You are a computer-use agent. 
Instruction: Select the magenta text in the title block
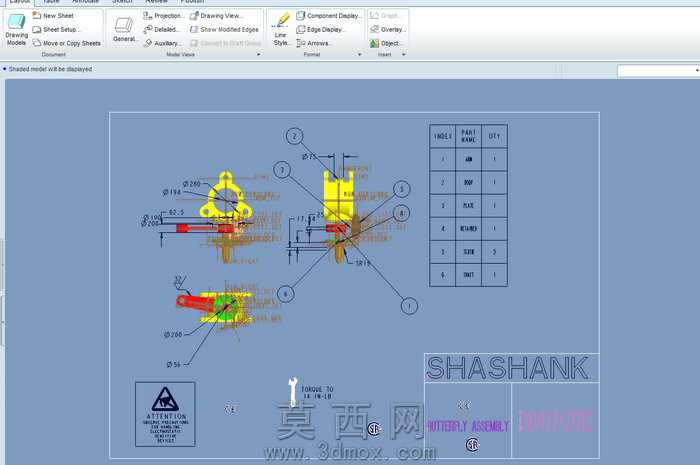click(556, 421)
